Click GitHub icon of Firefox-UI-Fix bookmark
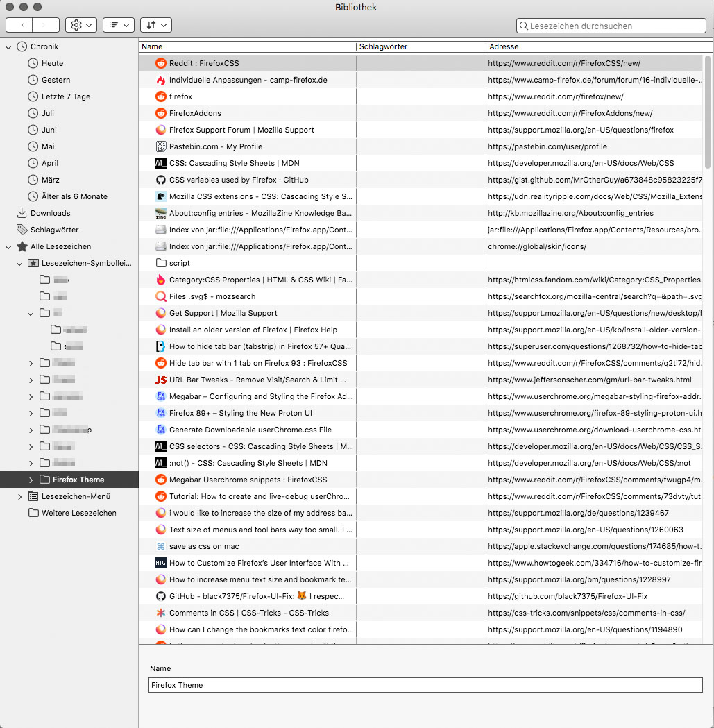Viewport: 714px width, 728px height. tap(160, 597)
